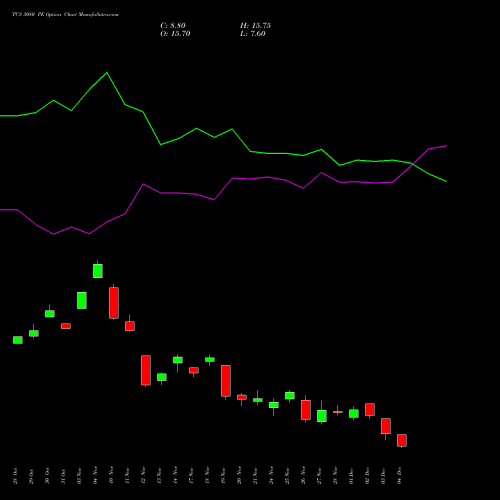Select the green 18 Nov candlestick
This screenshot has height=500, width=500.
(x=210, y=359)
